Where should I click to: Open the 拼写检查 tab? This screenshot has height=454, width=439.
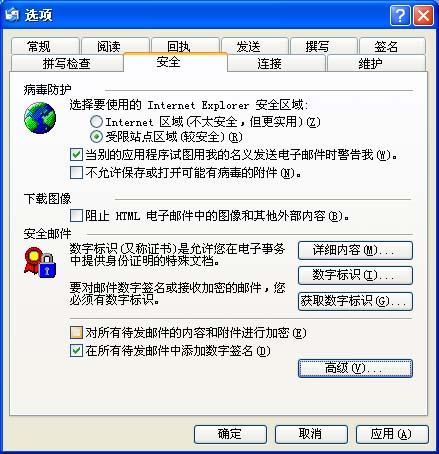tap(67, 63)
